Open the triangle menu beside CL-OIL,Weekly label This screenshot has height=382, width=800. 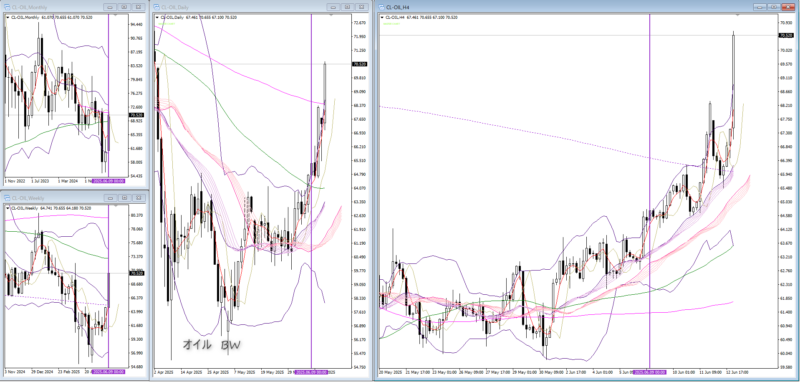[8, 208]
